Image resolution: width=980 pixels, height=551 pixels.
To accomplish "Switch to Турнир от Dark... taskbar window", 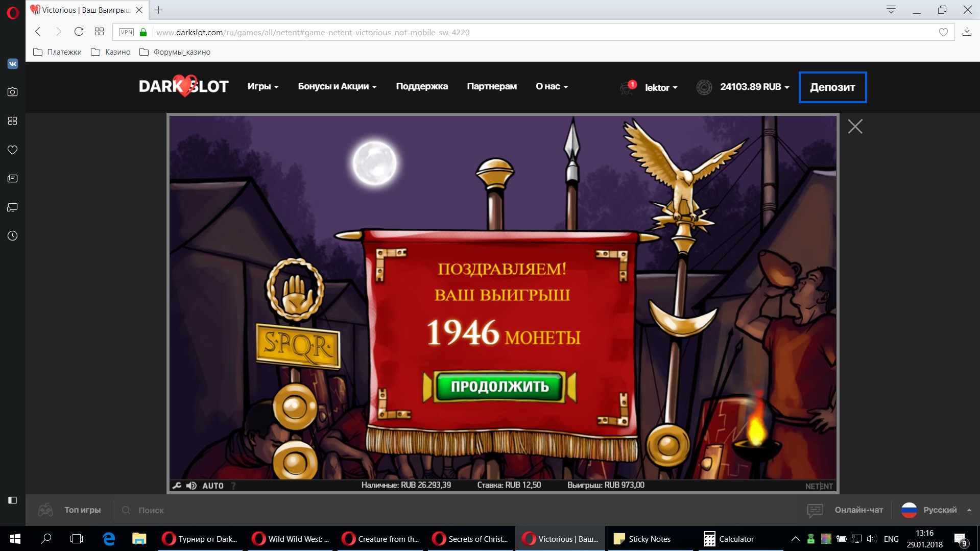I will tap(201, 539).
